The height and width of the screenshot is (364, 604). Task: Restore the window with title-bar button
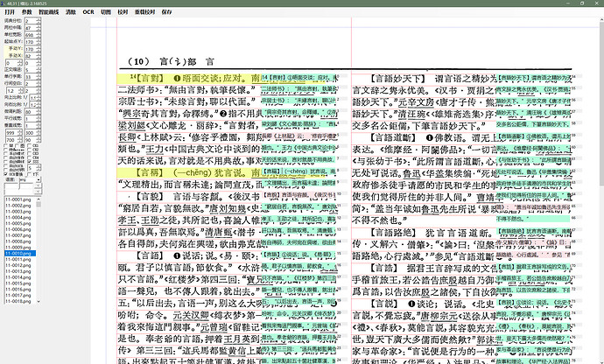[x=582, y=3]
